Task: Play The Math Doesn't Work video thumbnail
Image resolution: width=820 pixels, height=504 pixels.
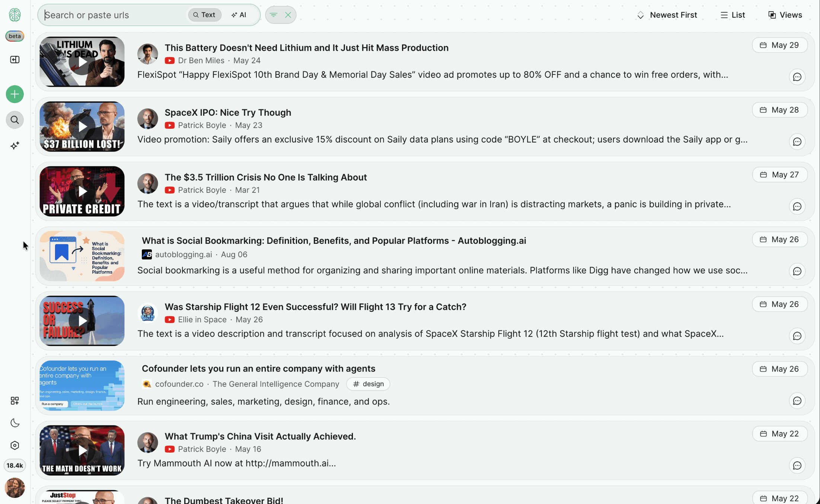Action: (x=82, y=450)
